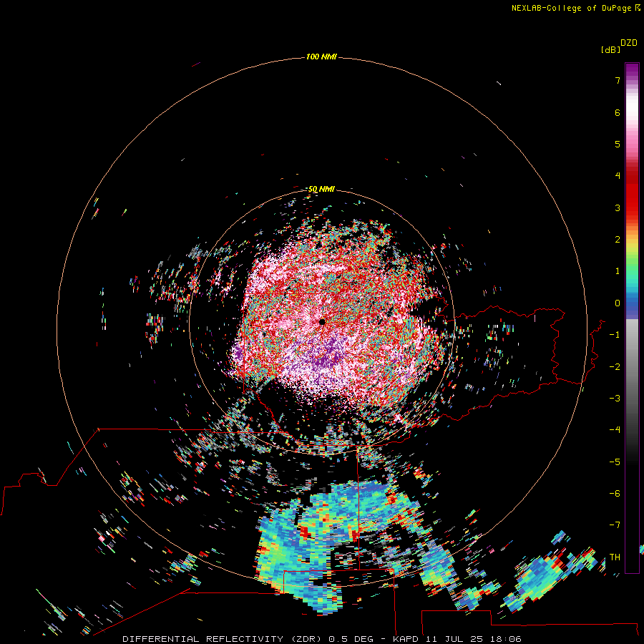644x644 pixels.
Task: Click the black radar site dot at center
Action: click(322, 322)
